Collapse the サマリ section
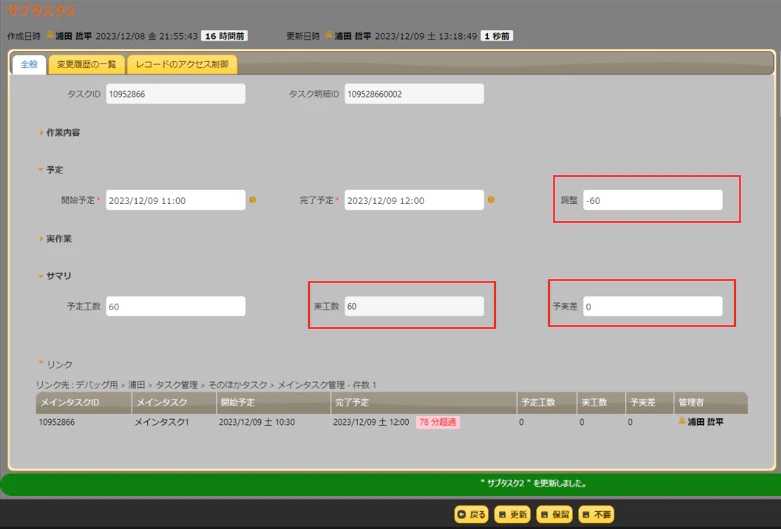This screenshot has width=781, height=529. [55, 276]
